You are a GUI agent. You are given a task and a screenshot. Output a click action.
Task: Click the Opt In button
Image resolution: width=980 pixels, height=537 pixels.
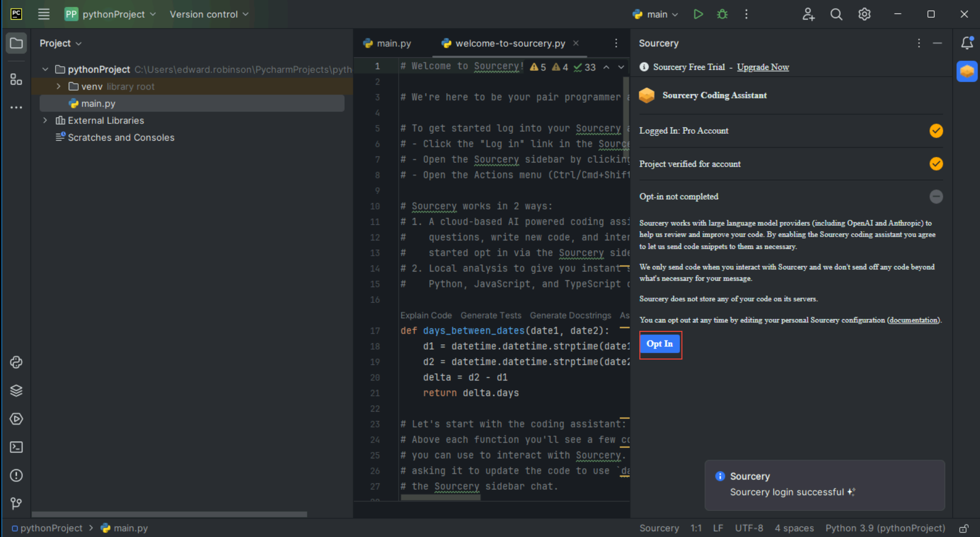click(659, 344)
